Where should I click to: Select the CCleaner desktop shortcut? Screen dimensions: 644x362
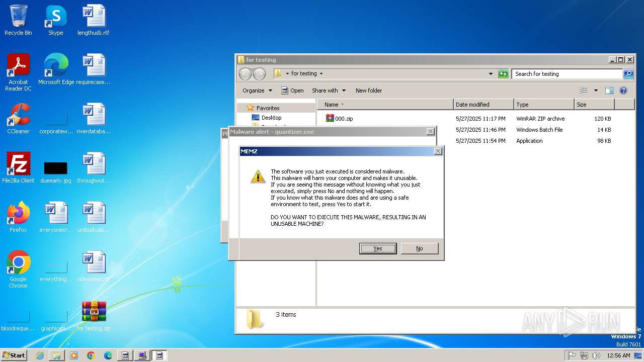(x=18, y=119)
